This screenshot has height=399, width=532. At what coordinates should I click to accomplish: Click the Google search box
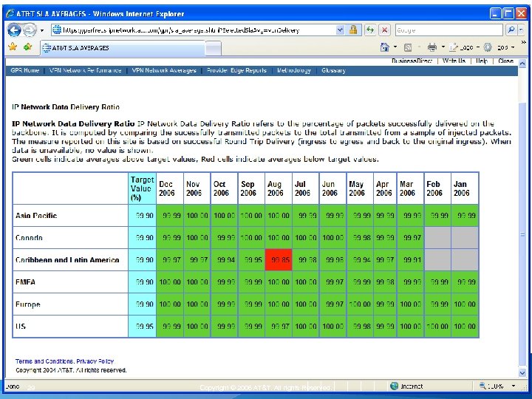pos(449,30)
